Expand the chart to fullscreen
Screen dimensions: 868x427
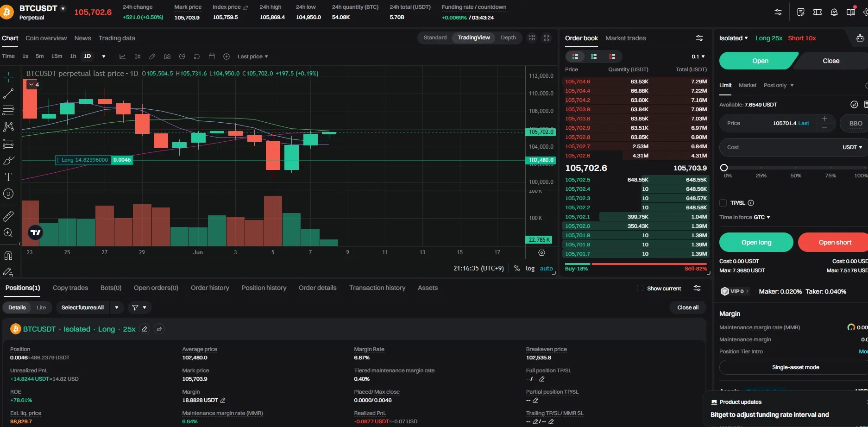[547, 38]
